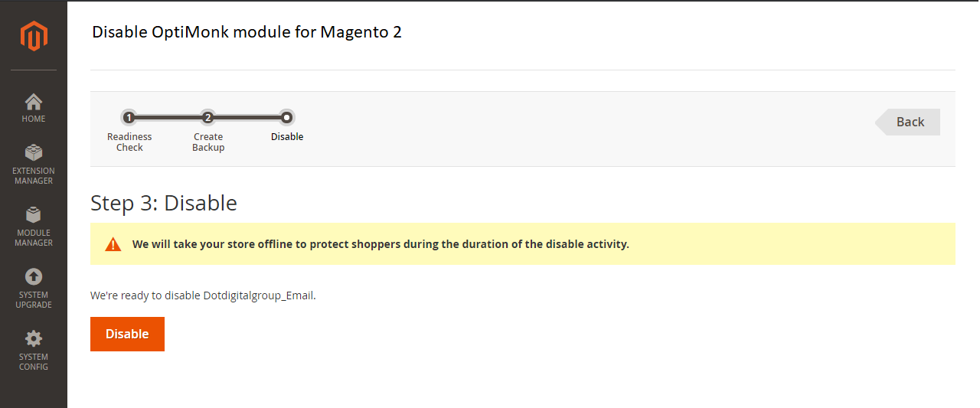Open System Config gear icon
The width and height of the screenshot is (980, 408).
(x=34, y=338)
